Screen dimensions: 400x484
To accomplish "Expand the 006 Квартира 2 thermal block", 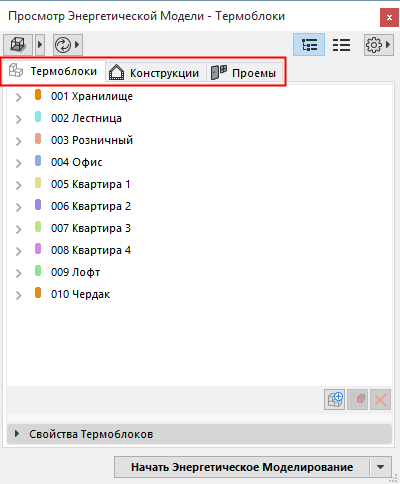I will (19, 207).
